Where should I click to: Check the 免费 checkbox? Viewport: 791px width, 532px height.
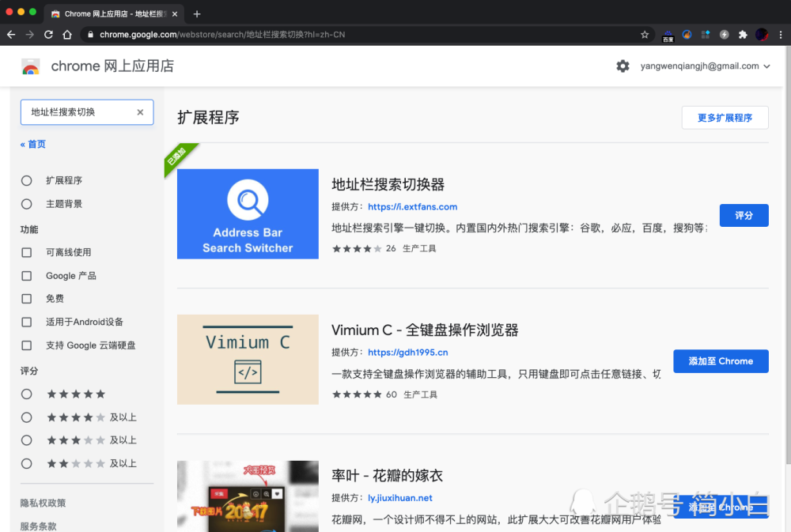pos(27,299)
